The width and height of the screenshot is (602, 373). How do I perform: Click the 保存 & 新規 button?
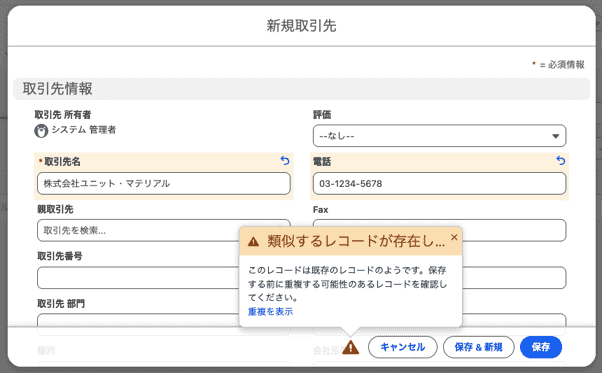pos(478,347)
